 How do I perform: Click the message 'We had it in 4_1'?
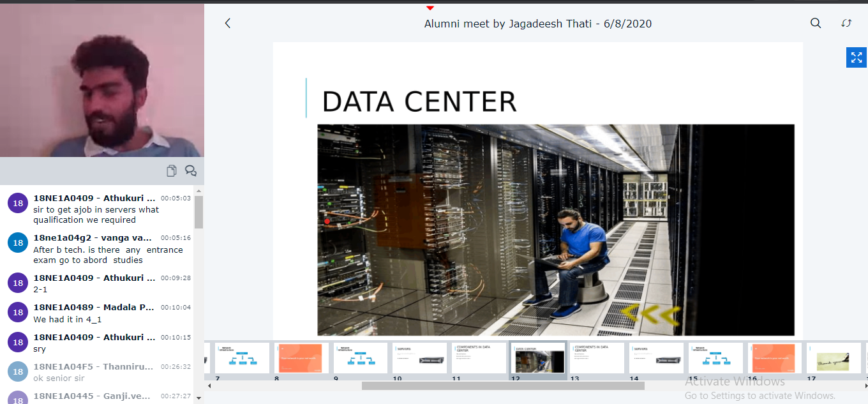[x=67, y=319]
